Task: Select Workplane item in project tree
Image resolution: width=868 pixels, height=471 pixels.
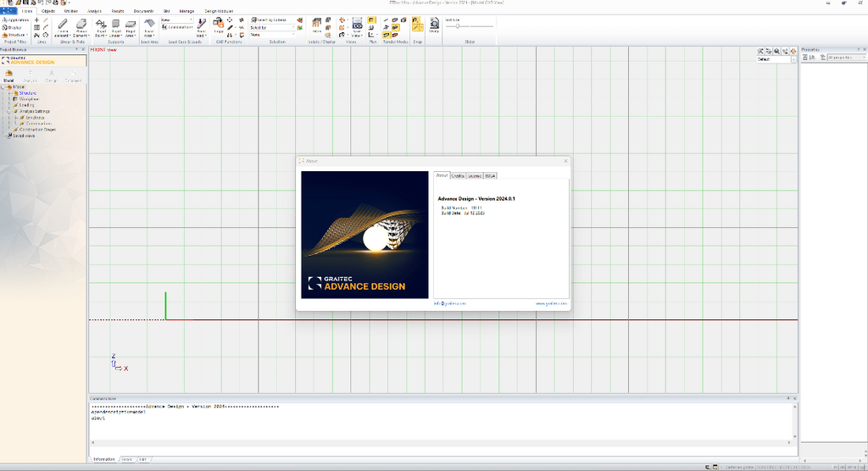Action: pos(29,99)
